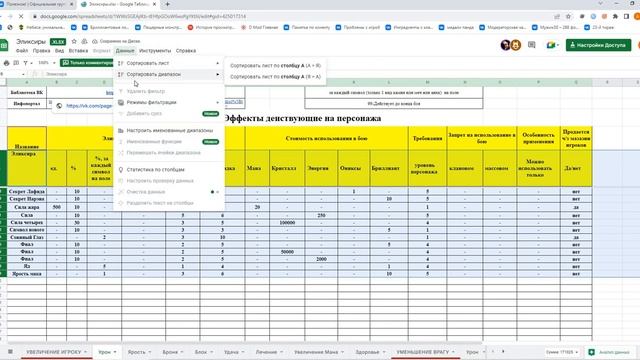This screenshot has width=640, height=360.
Task: Switch to УВЕЛИЧЕНИЕ ИГРОКУ sheet tab
Action: [x=57, y=352]
